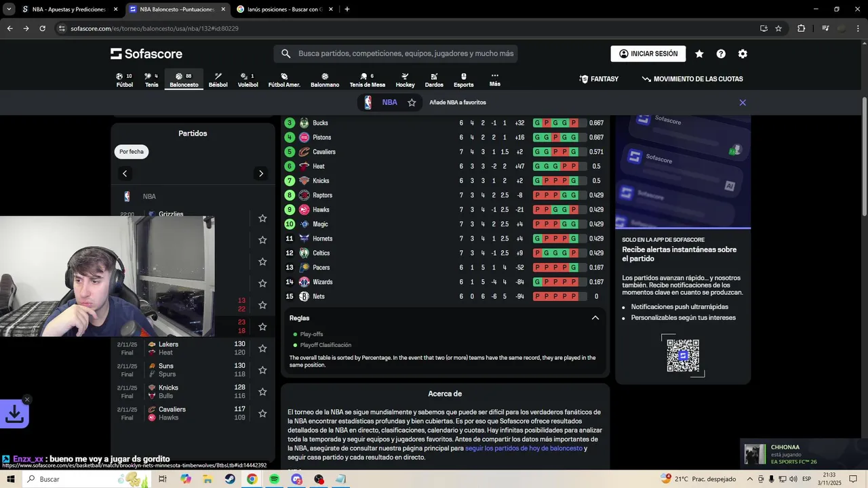
Task: Open the Hockey sport category
Action: [405, 80]
